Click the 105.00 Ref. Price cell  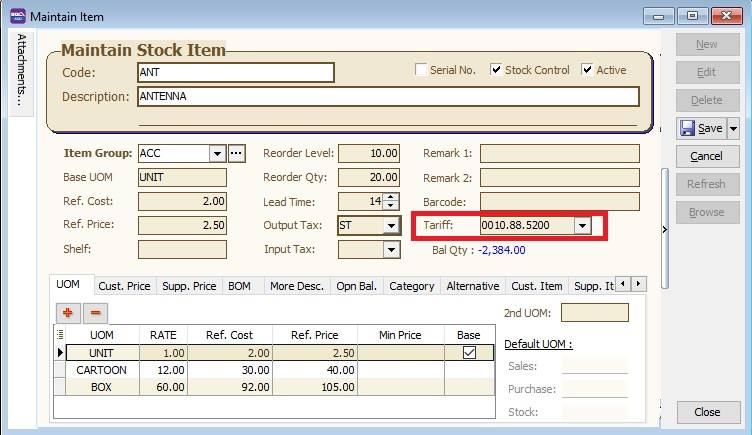coord(315,387)
